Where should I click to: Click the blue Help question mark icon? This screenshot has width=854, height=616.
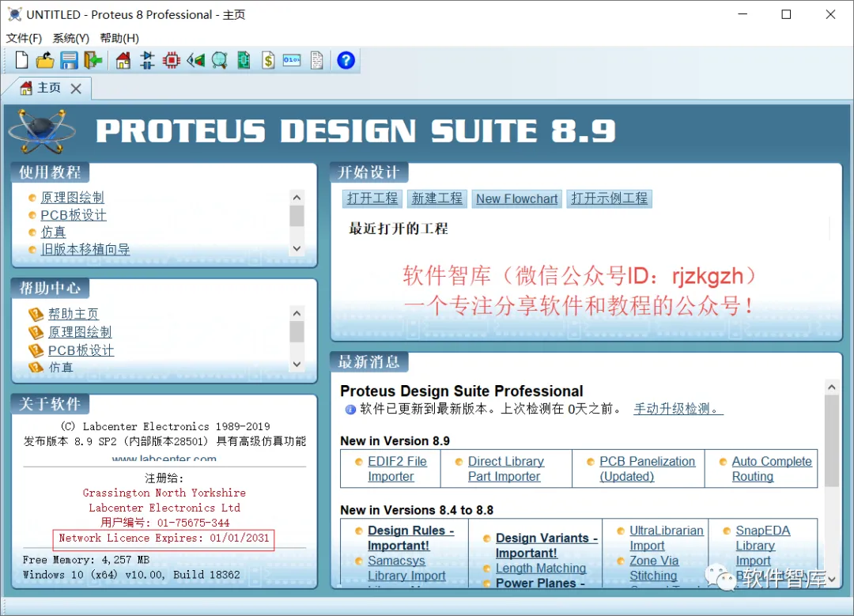pos(346,60)
